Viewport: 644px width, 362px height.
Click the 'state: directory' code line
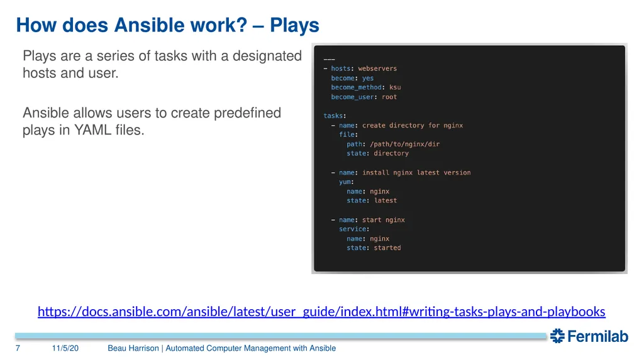coord(377,153)
